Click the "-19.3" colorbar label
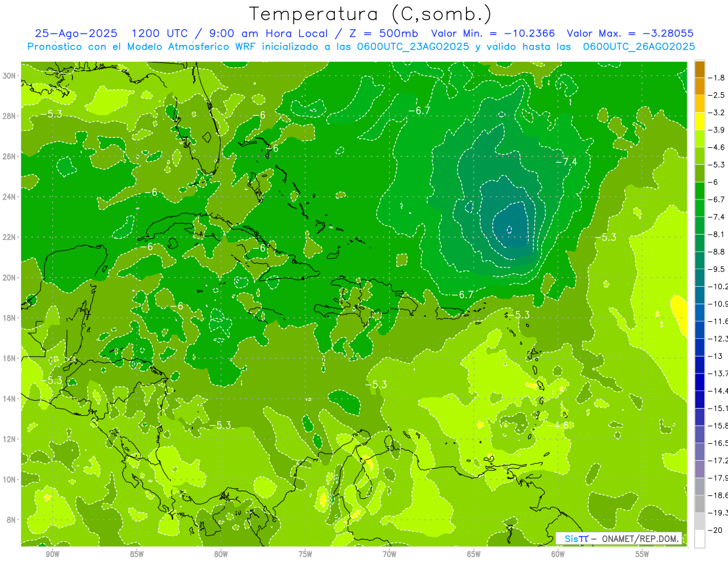Screen dimensions: 728x562 point(720,513)
